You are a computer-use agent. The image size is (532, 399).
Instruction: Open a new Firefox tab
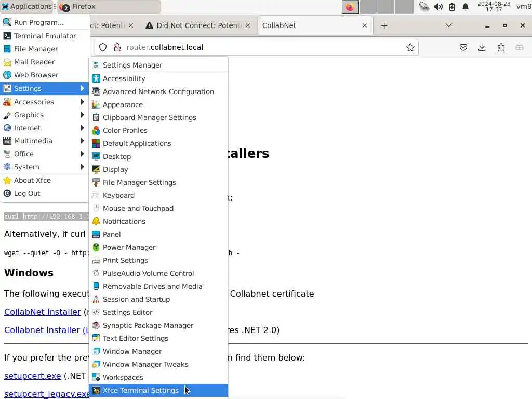(x=384, y=26)
